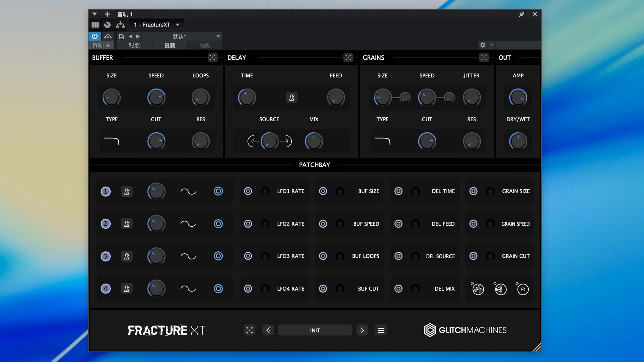Open the dropdown arrow next to settings gear
The width and height of the screenshot is (644, 362).
click(491, 45)
